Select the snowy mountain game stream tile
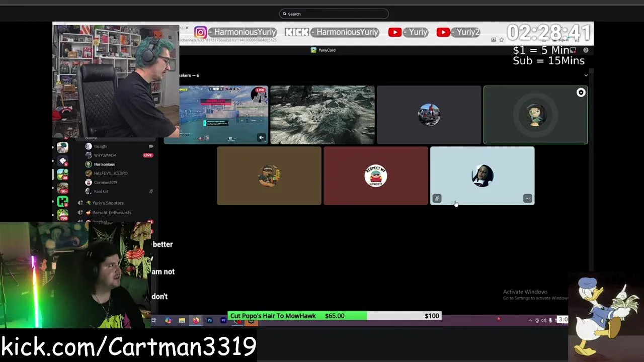Screen dimensions: 644x362 coord(323,115)
